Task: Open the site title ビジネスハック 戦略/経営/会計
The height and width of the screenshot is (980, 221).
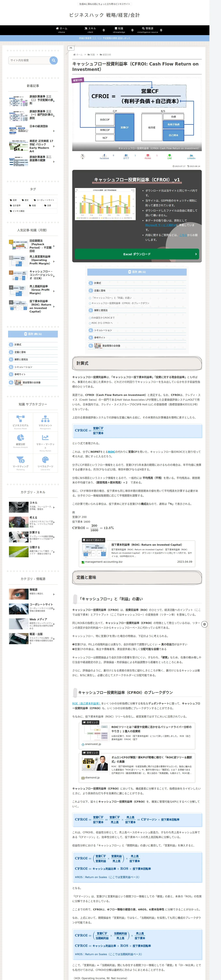Action: [104, 15]
